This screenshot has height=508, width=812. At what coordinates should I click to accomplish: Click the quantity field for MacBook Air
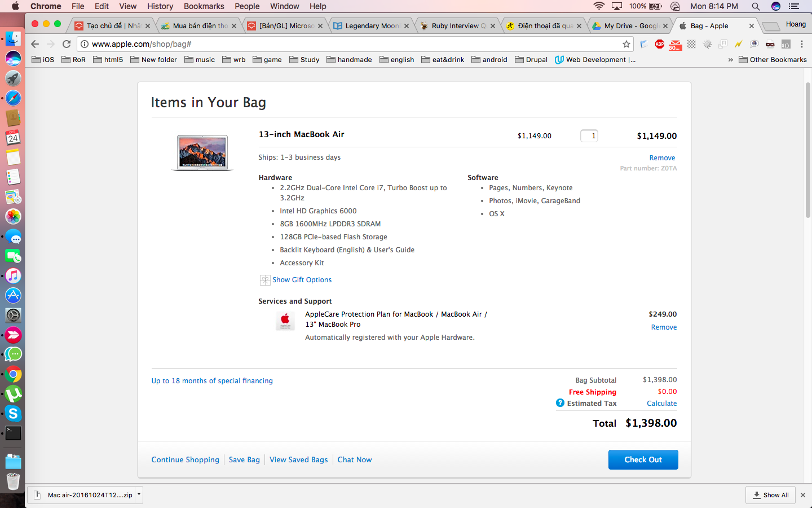[589, 136]
